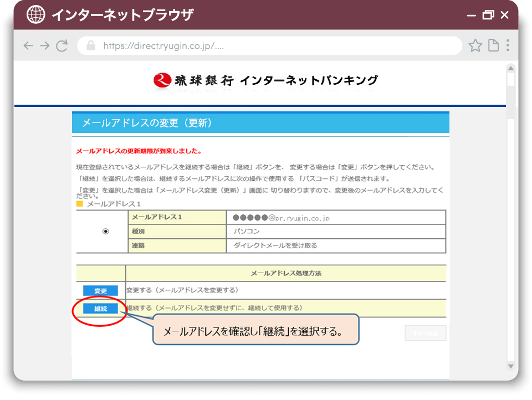Image resolution: width=532 pixels, height=400 pixels.
Task: Click the address bar URL field
Action: click(x=269, y=45)
